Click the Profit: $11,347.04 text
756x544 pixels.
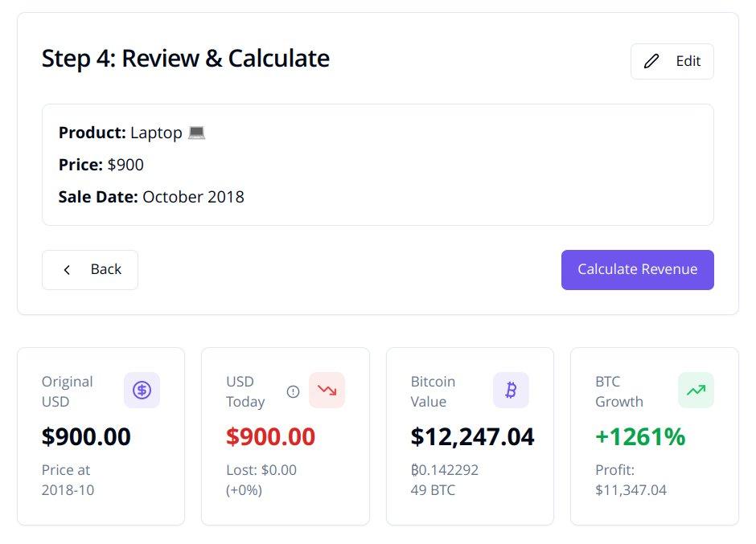point(631,480)
